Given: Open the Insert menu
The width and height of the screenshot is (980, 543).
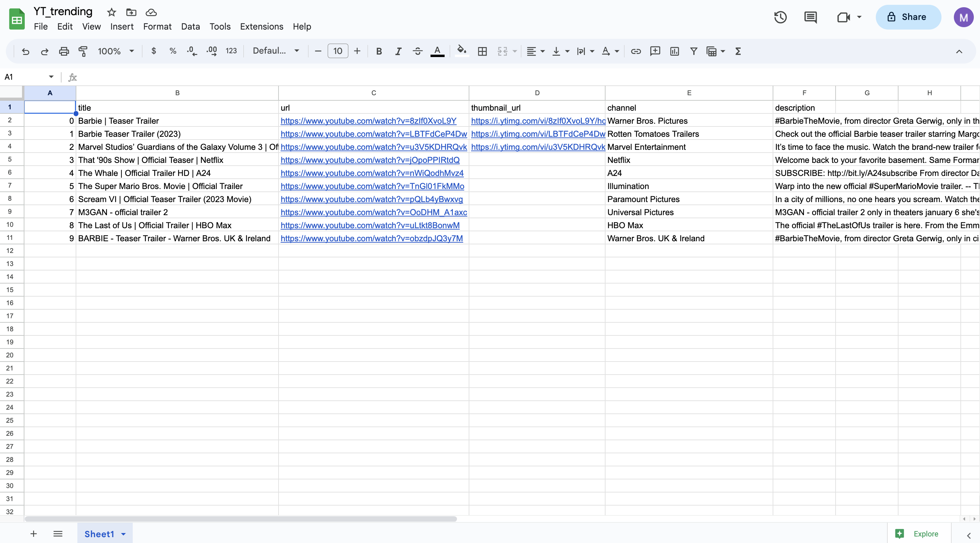Looking at the screenshot, I should click(x=122, y=26).
